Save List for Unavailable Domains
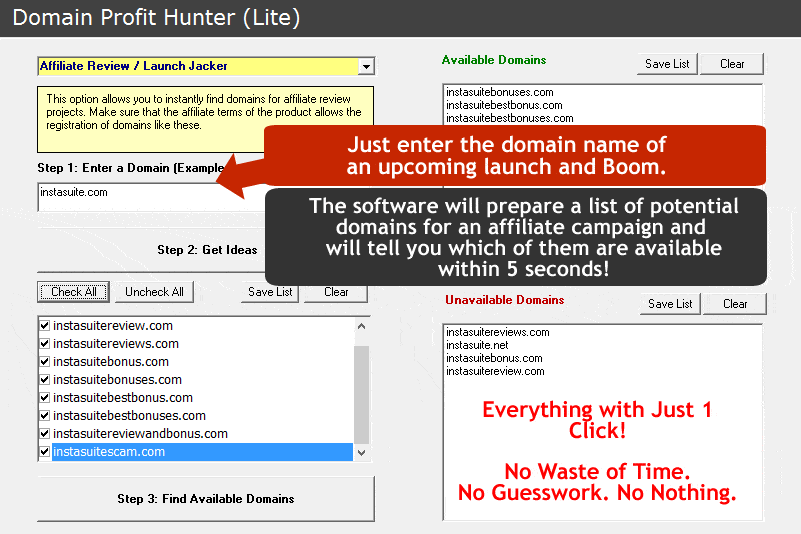Viewport: 801px width, 534px height. pos(670,304)
